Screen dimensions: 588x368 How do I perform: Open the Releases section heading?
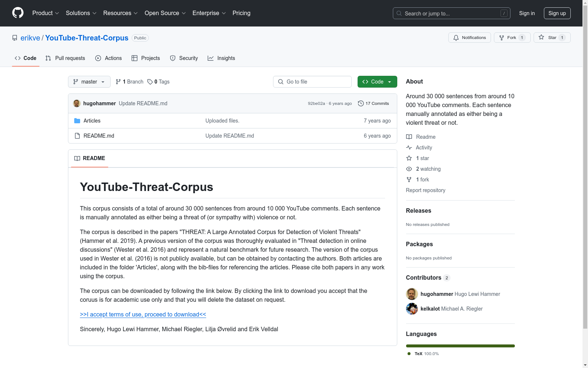pyautogui.click(x=419, y=210)
